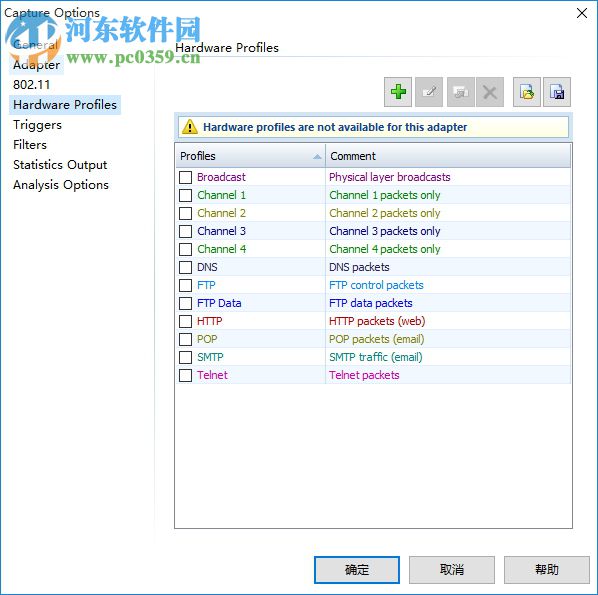Image resolution: width=598 pixels, height=595 pixels.
Task: Open Analysis Options settings
Action: 61,185
